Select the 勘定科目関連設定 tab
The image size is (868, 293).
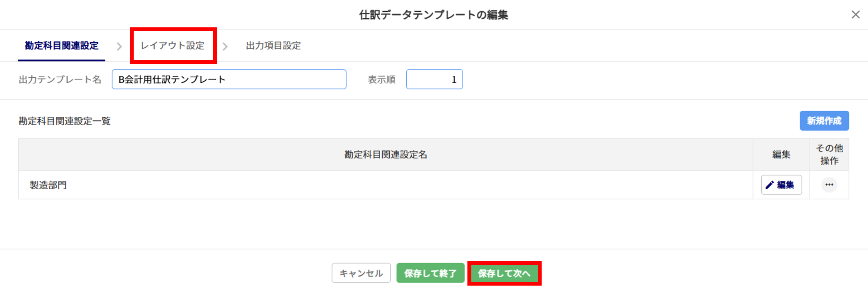62,46
